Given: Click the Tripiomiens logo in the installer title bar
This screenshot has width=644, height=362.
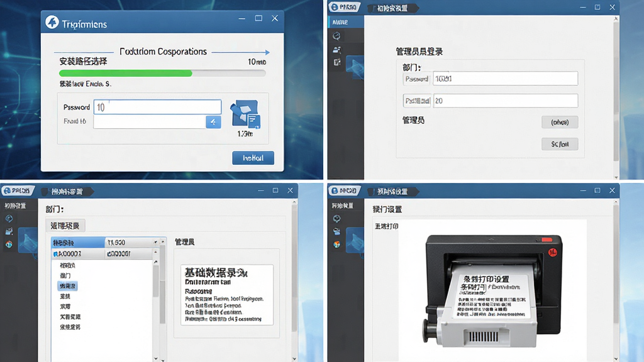Looking at the screenshot, I should (52, 22).
